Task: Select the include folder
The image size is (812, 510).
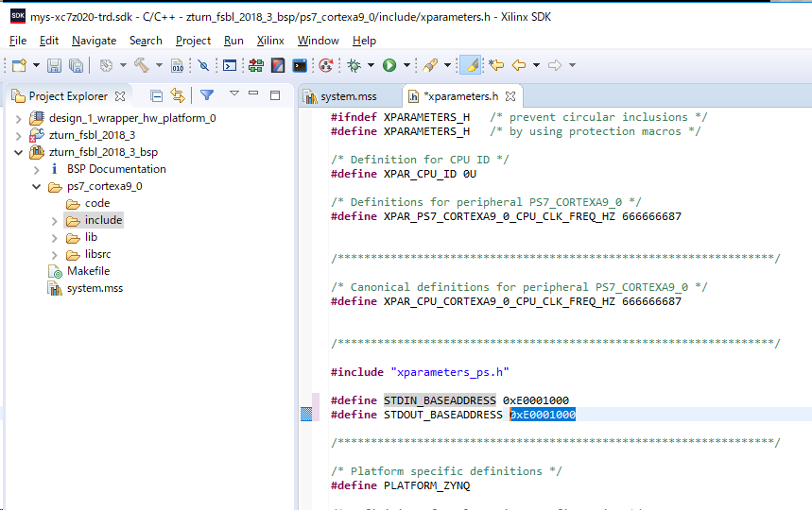Action: coord(103,220)
